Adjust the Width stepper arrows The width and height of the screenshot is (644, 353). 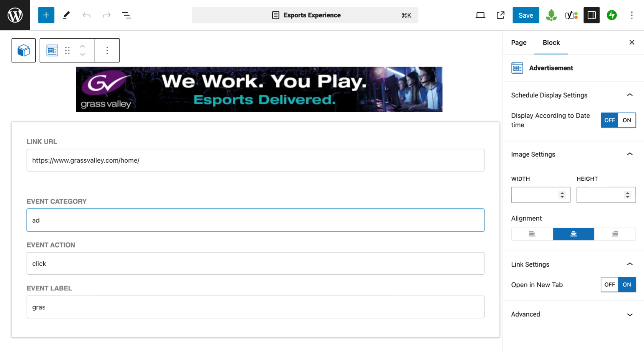click(562, 195)
